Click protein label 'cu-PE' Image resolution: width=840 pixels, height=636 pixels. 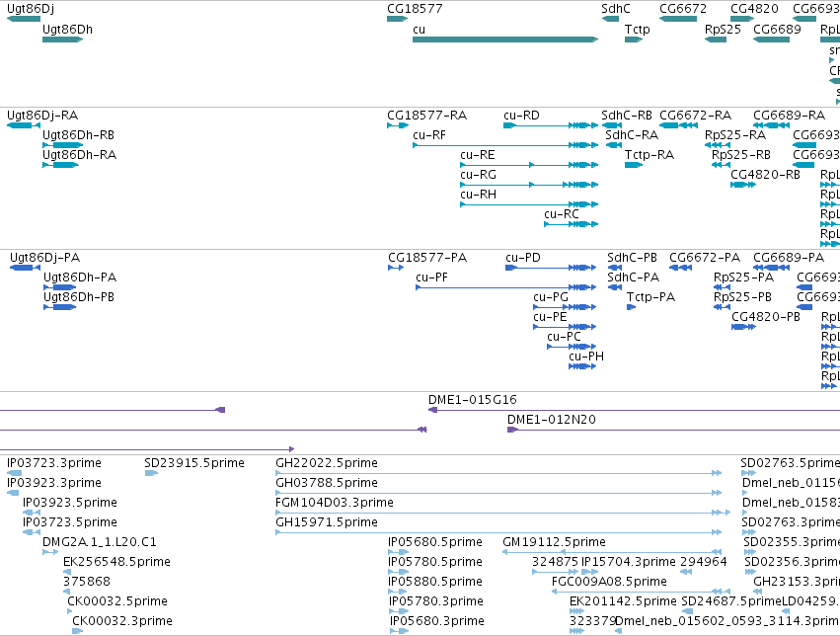tap(550, 317)
